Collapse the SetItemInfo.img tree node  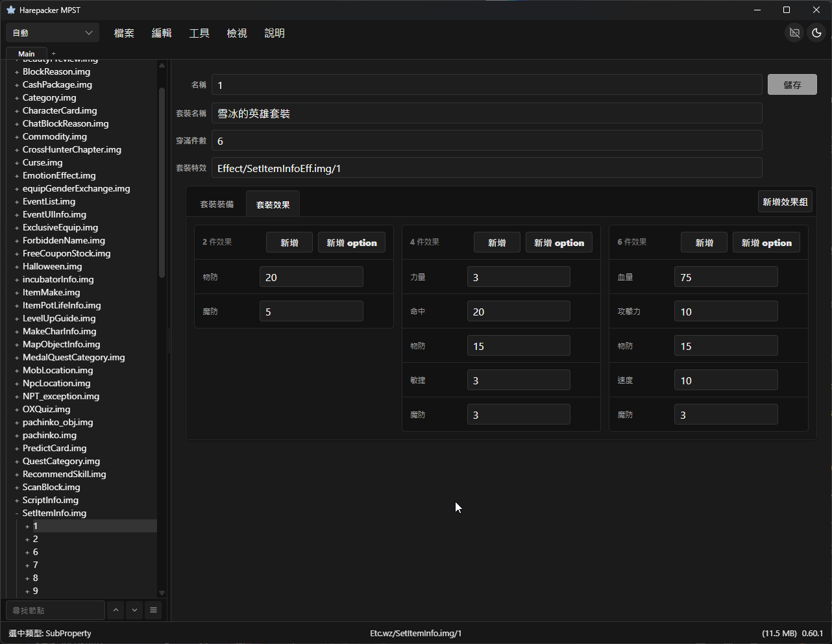click(x=17, y=514)
